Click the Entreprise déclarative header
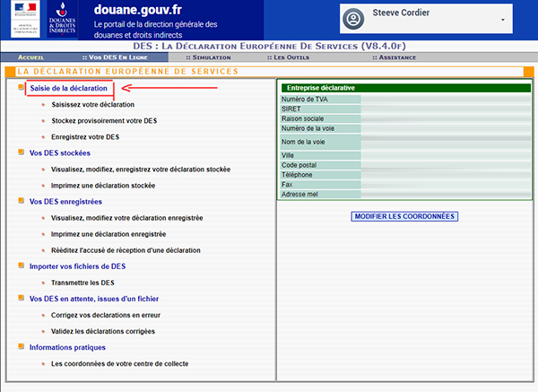The height and width of the screenshot is (392, 538). pos(405,88)
